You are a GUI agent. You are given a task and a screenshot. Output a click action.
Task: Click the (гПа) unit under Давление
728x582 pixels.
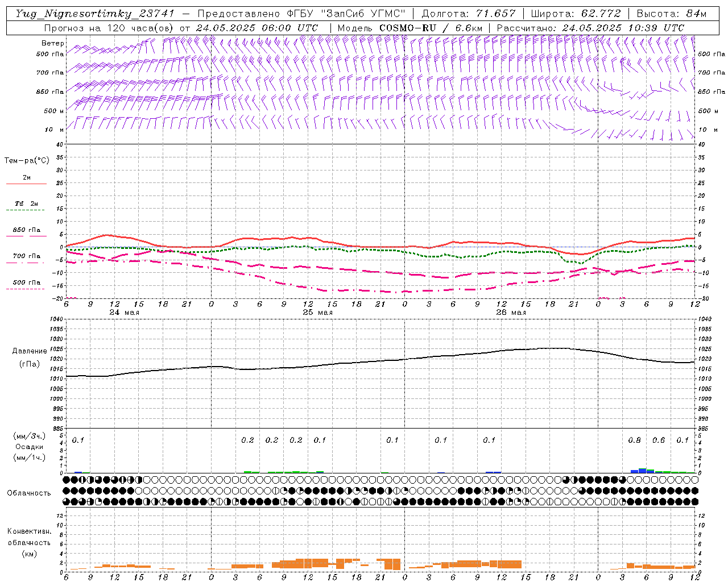pos(30,364)
